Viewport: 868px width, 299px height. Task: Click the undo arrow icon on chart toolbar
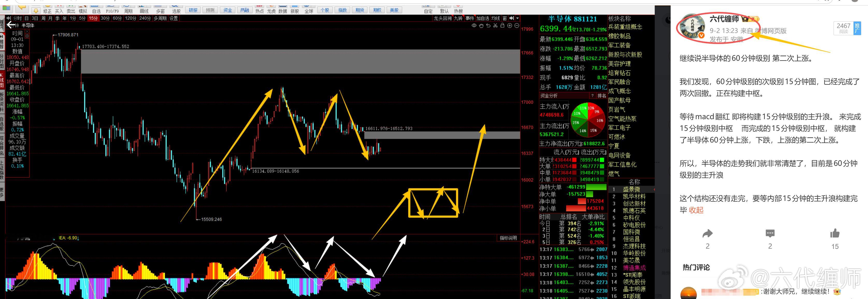[x=488, y=26]
